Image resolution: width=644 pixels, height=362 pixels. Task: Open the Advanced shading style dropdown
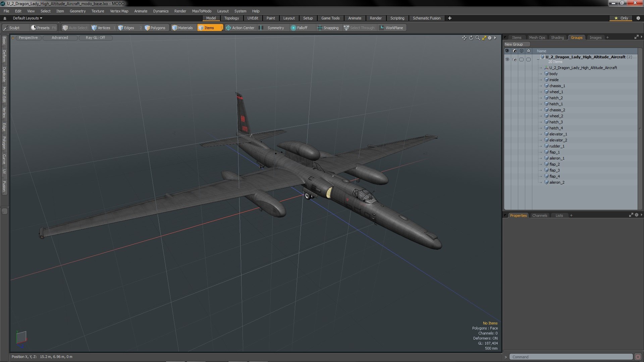coord(60,38)
